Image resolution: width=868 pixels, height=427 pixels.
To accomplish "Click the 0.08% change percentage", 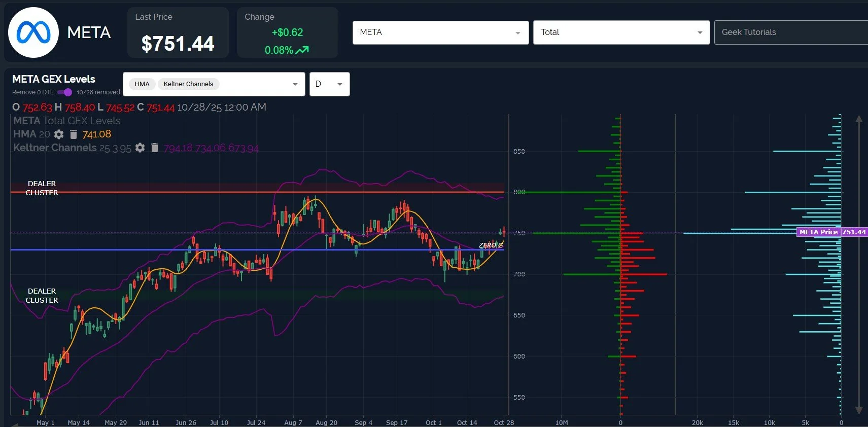I will click(x=279, y=50).
